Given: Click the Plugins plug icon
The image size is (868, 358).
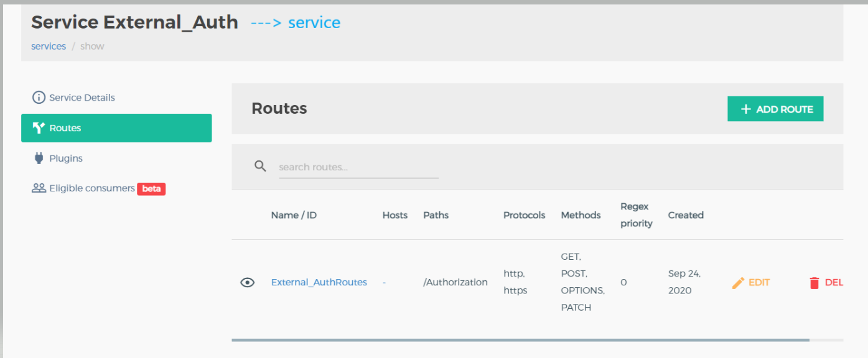Looking at the screenshot, I should point(39,158).
